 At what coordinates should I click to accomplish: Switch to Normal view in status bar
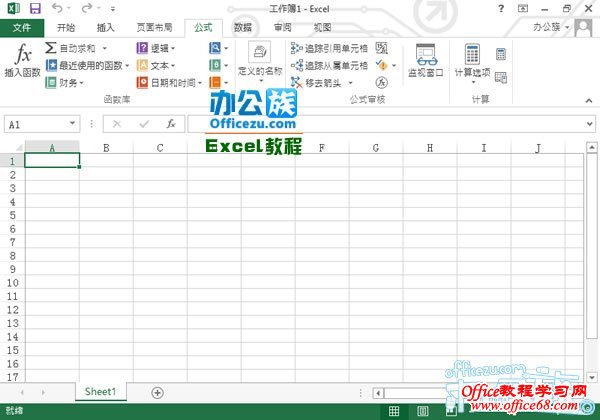click(x=394, y=411)
